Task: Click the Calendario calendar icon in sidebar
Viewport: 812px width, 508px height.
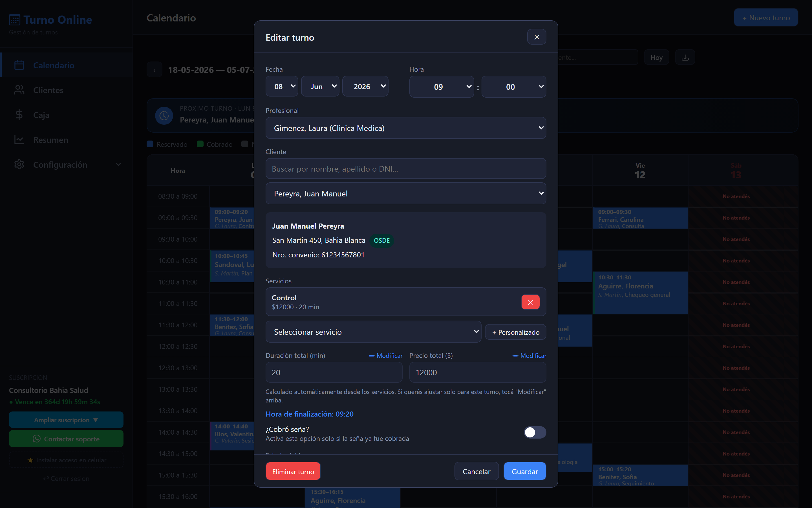Action: [x=19, y=65]
